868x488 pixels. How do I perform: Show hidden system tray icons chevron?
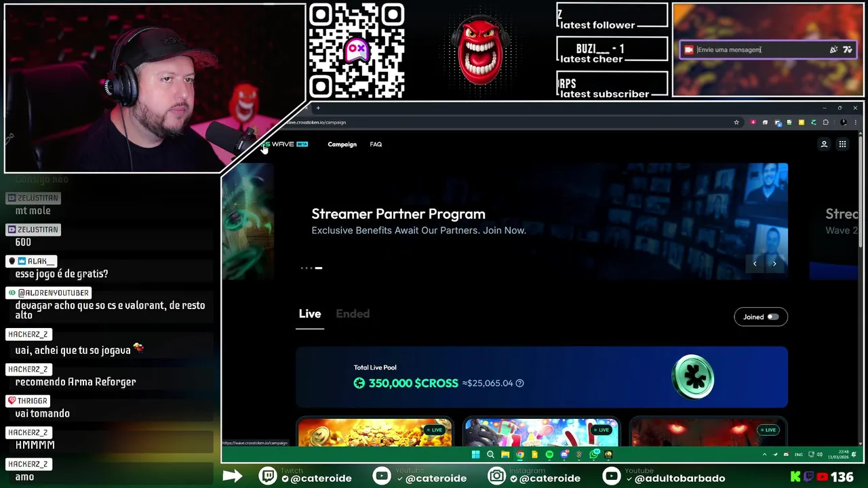(x=764, y=454)
